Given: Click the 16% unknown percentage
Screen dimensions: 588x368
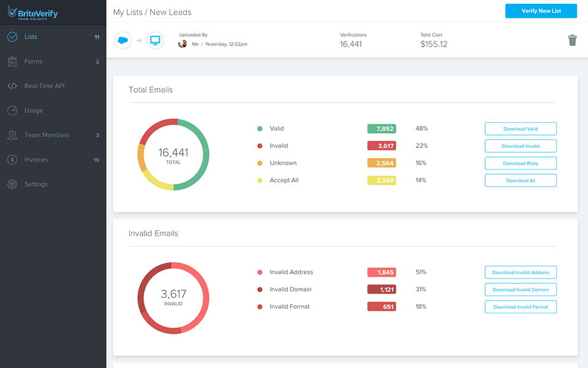Looking at the screenshot, I should point(421,163).
